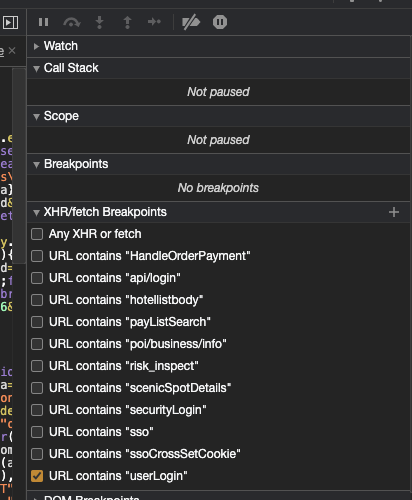Click the code editor vertical scrollbar
This screenshot has width=412, height=500.
pyautogui.click(x=19, y=166)
